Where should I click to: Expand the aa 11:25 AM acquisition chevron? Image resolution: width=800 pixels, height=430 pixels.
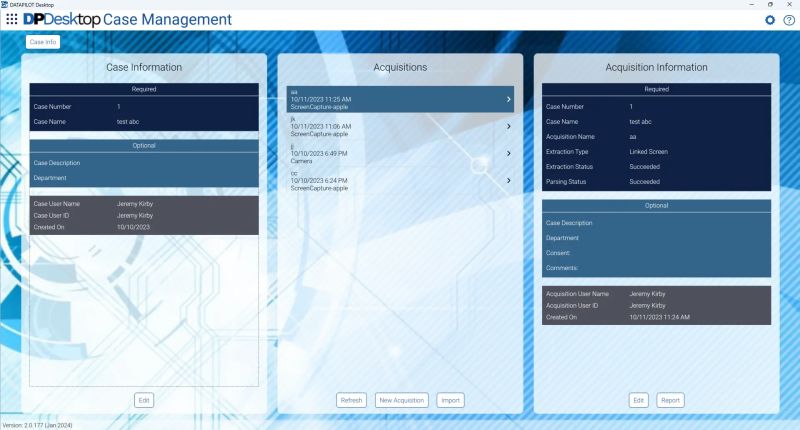tap(508, 99)
